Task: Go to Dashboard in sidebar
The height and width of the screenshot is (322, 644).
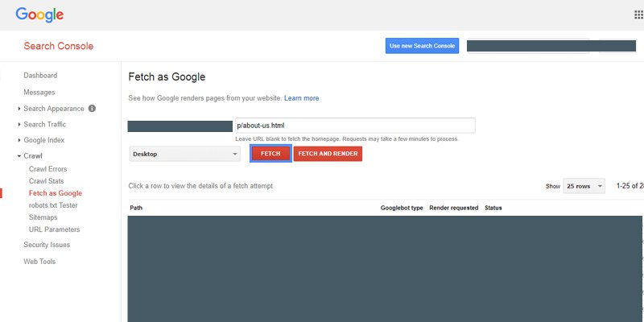Action: pyautogui.click(x=40, y=76)
